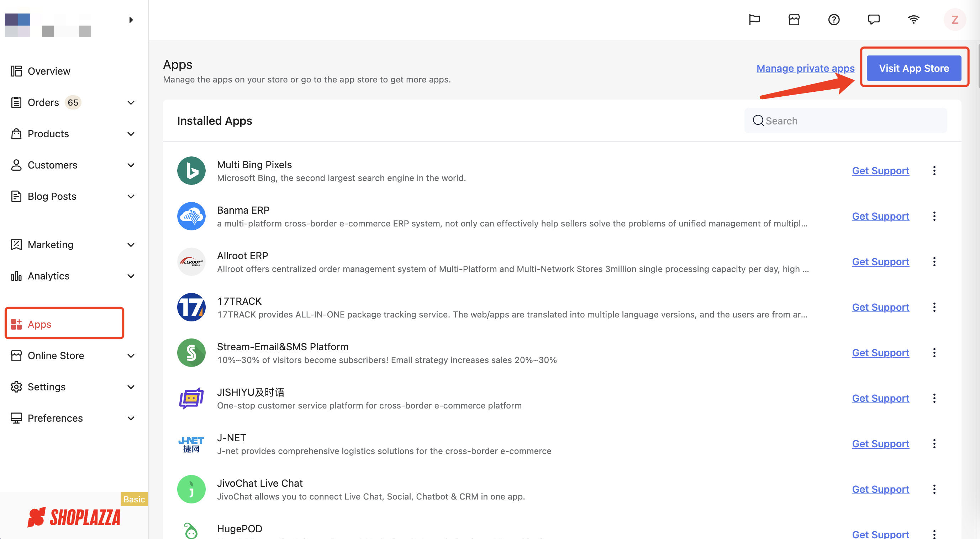Open Products in sidebar
Image resolution: width=980 pixels, height=539 pixels.
tap(39, 134)
